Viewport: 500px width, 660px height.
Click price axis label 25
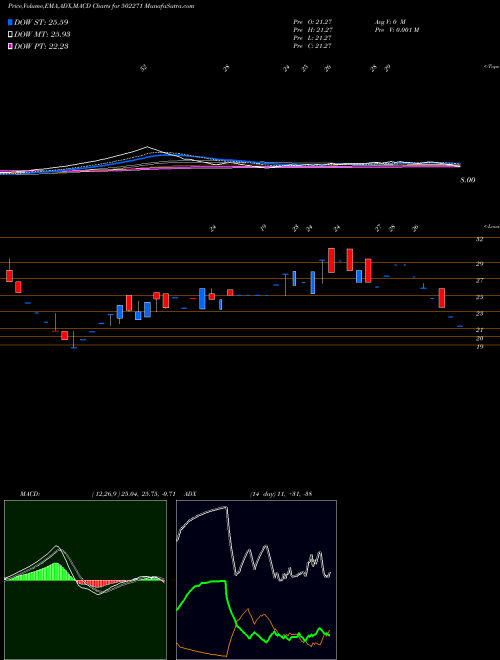tap(480, 297)
